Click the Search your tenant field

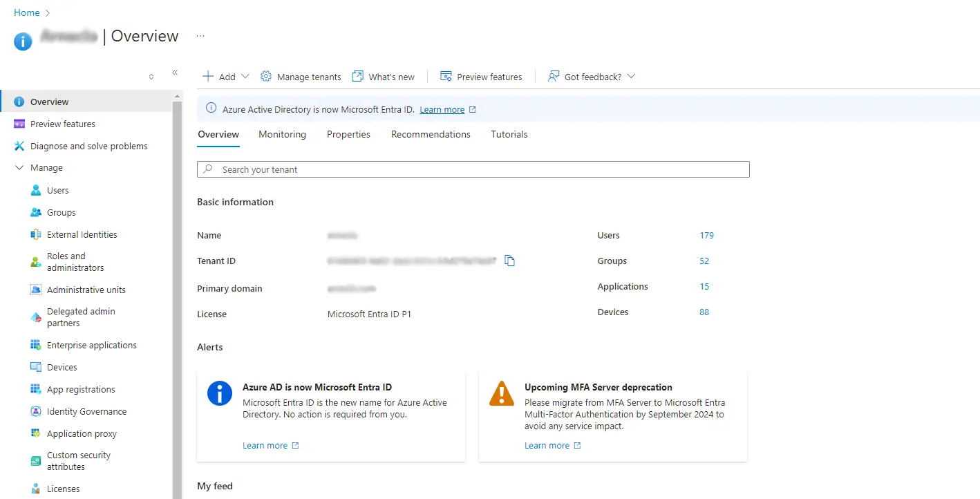coord(473,169)
